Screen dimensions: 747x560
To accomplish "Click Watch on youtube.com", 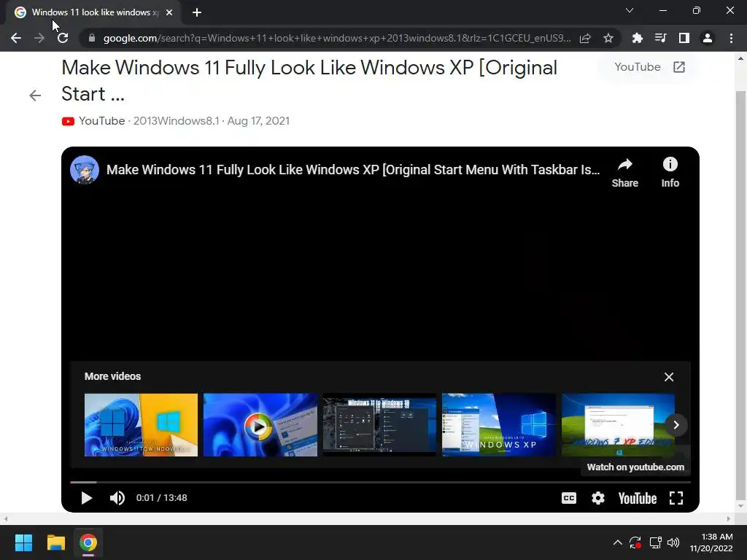I will [635, 467].
